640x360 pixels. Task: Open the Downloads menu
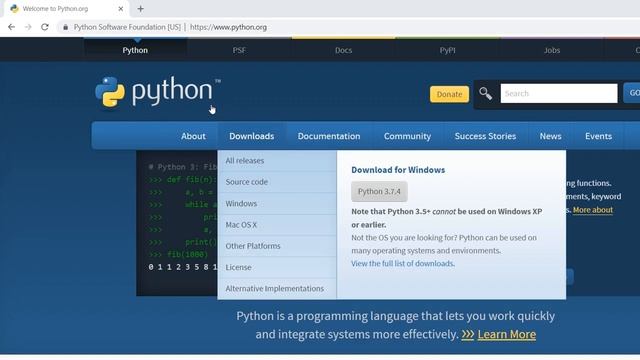point(251,136)
